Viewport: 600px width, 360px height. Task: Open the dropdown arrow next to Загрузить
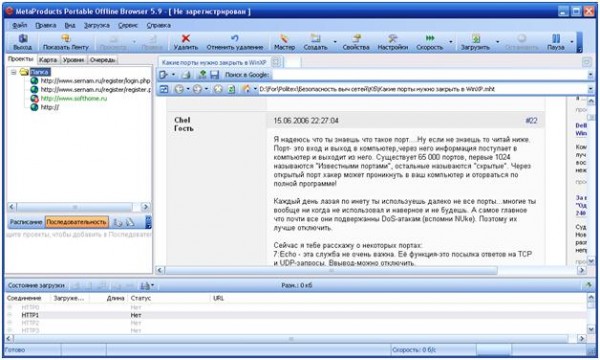pos(497,42)
